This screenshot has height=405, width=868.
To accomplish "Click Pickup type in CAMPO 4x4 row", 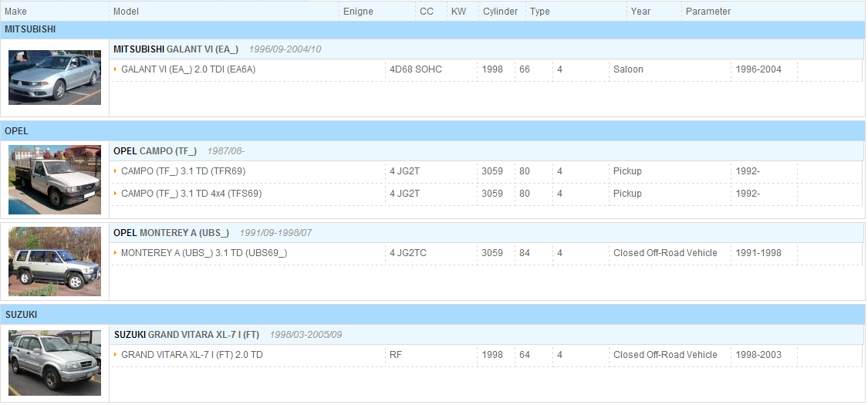I will (628, 193).
